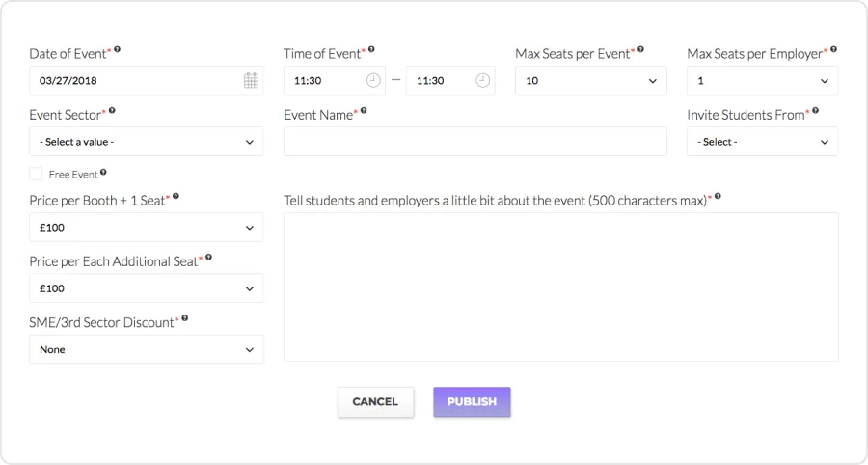Show help tooltip for Time of Event

[x=371, y=49]
